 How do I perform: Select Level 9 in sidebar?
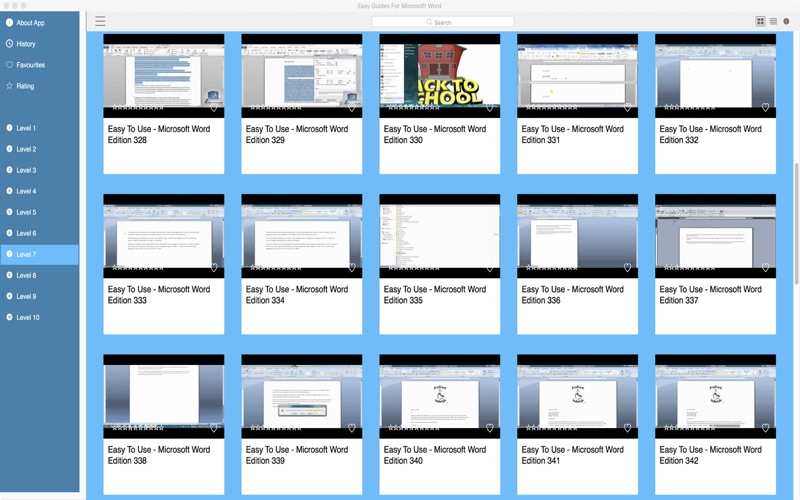tap(40, 296)
